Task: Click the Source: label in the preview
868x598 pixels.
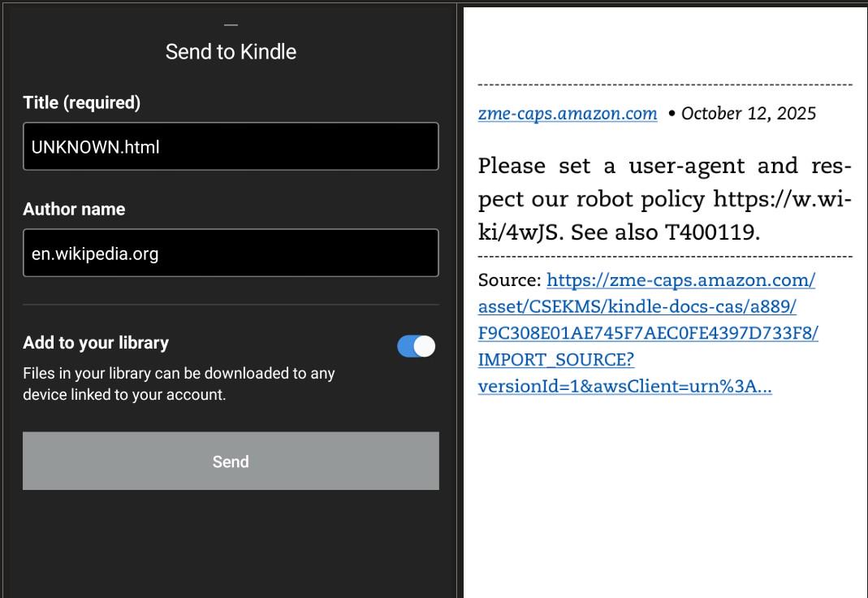Action: (509, 280)
